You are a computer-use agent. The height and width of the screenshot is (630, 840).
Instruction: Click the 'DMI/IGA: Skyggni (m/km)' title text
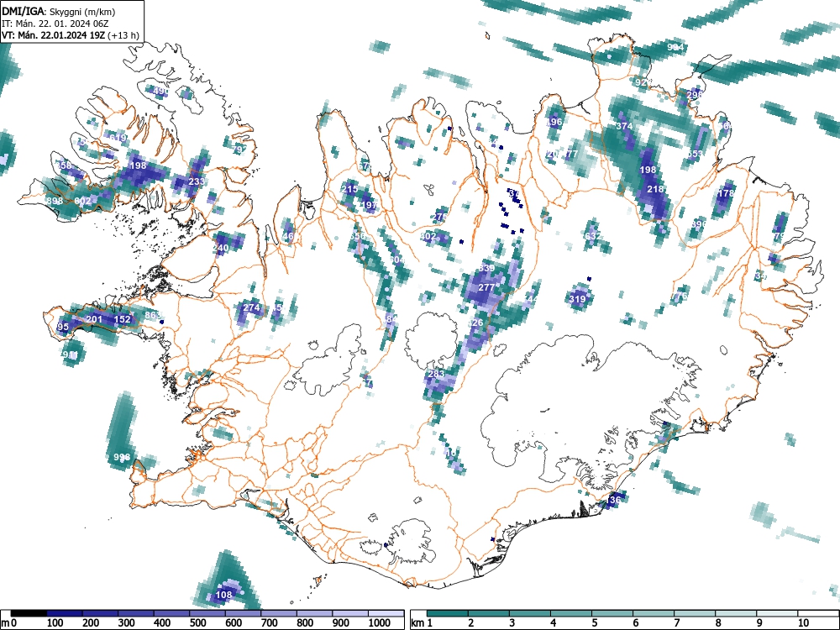(59, 11)
